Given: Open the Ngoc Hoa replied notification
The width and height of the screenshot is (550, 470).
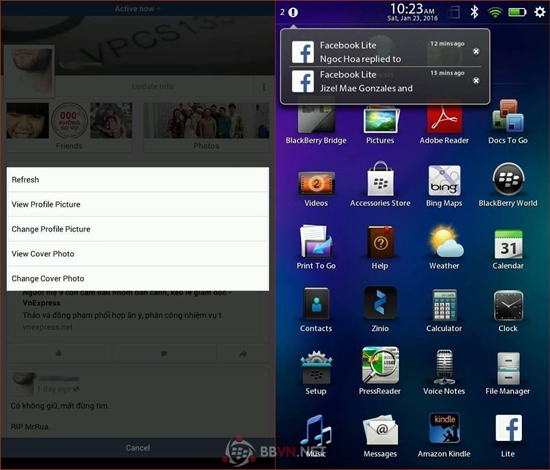Looking at the screenshot, I should click(x=379, y=52).
